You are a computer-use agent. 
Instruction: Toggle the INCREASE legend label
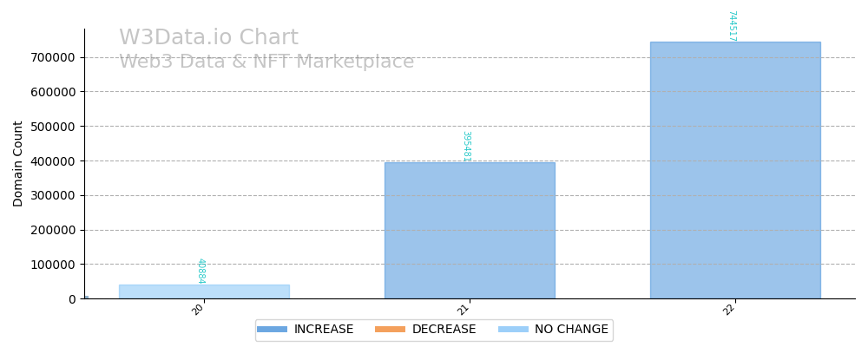coord(324,330)
